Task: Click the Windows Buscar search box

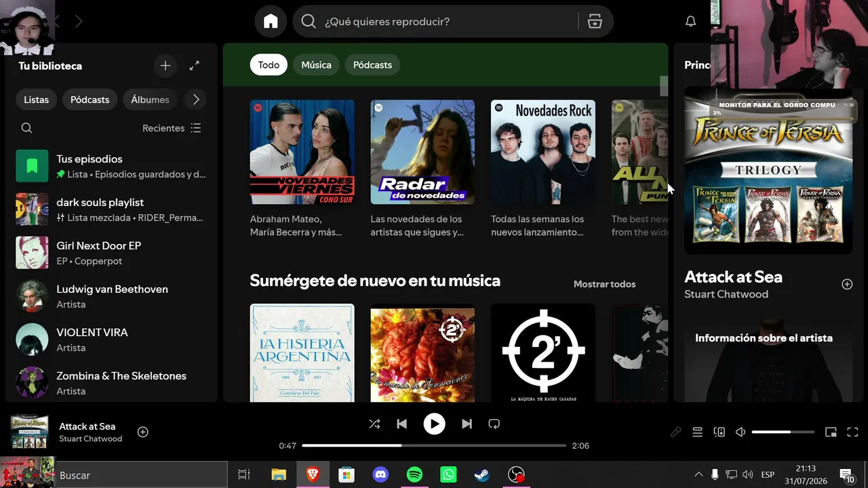Action: (140, 475)
